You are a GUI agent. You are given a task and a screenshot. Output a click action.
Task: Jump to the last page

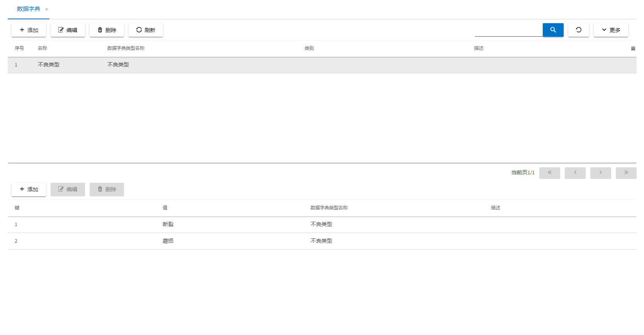626,173
